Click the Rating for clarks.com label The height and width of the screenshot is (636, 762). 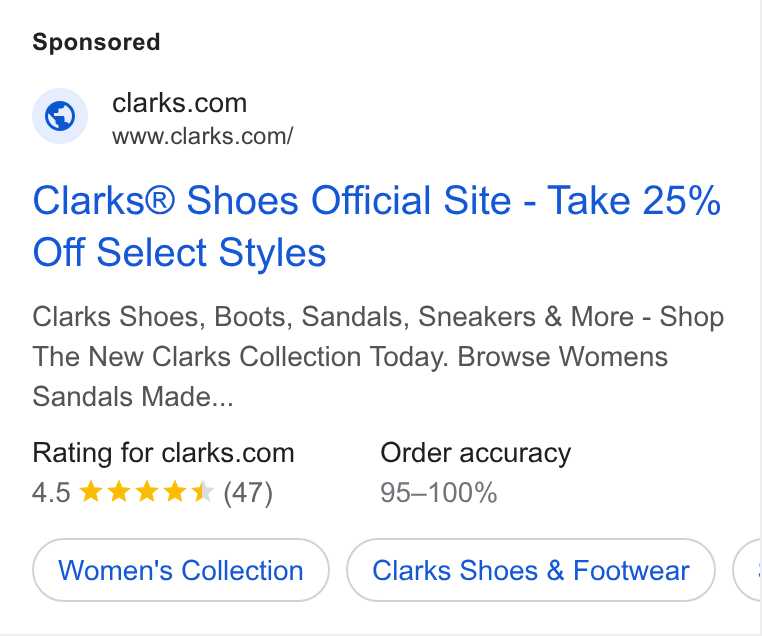coord(163,453)
